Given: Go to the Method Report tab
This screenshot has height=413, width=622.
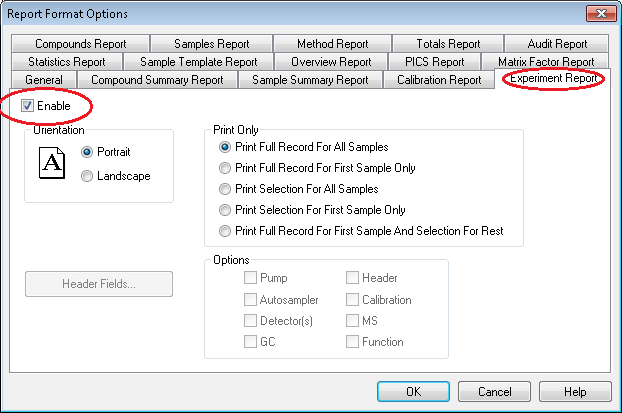Looking at the screenshot, I should point(333,44).
